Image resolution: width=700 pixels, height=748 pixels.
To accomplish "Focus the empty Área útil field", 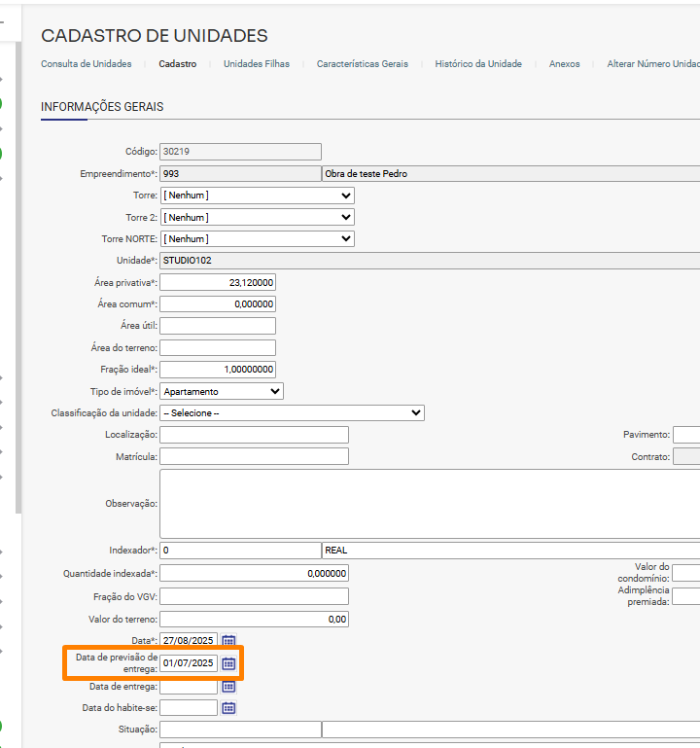I will pos(218,326).
